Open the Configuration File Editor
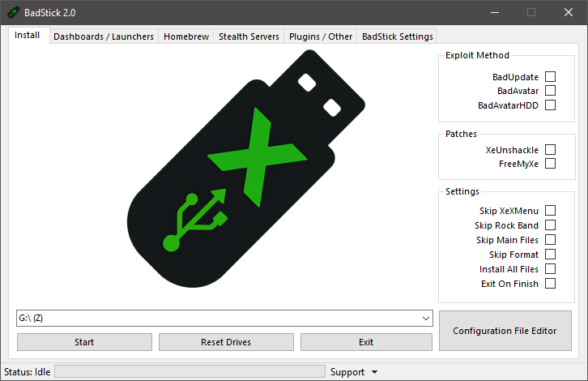The image size is (588, 381). (x=505, y=331)
